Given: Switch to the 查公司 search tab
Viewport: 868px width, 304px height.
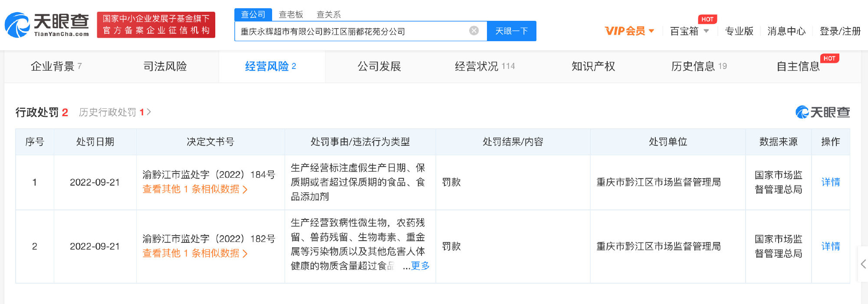Looking at the screenshot, I should 253,14.
